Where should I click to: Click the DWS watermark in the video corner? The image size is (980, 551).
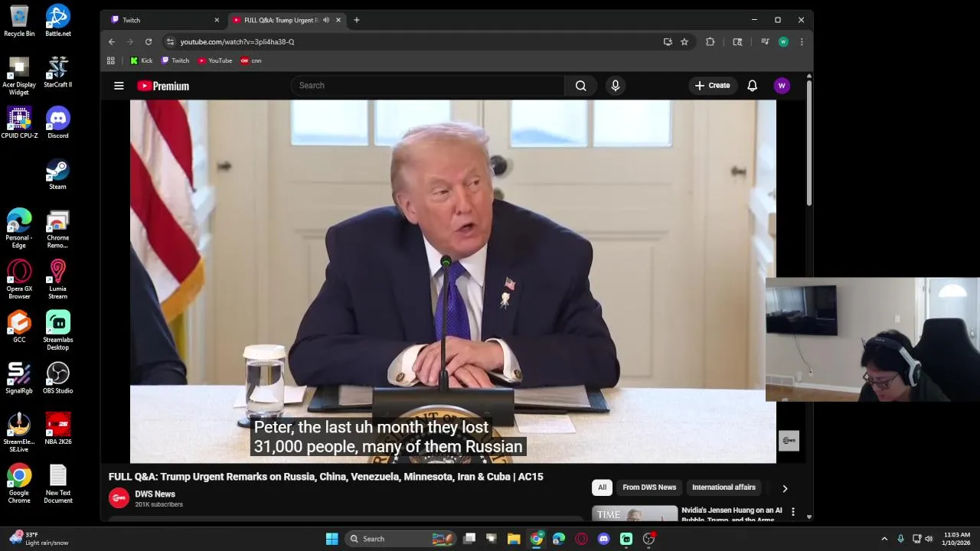click(x=789, y=440)
